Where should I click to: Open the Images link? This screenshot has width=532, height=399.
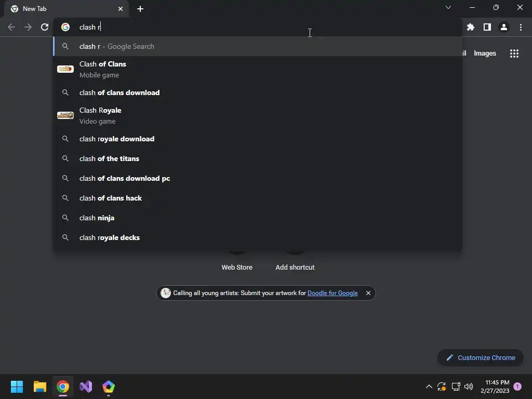pyautogui.click(x=485, y=54)
